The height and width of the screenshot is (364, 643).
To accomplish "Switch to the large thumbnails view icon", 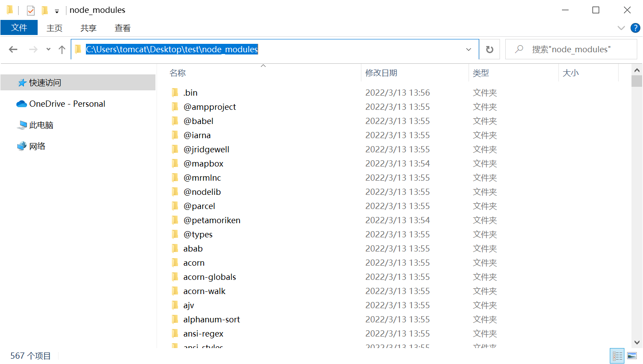I will click(x=631, y=356).
